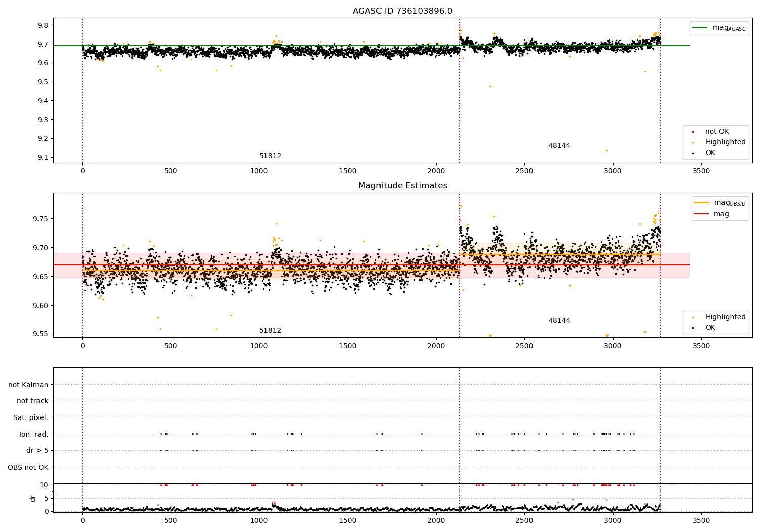Click the "9.75" y-tick in middle plot
The width and height of the screenshot is (760, 532).
coord(41,219)
